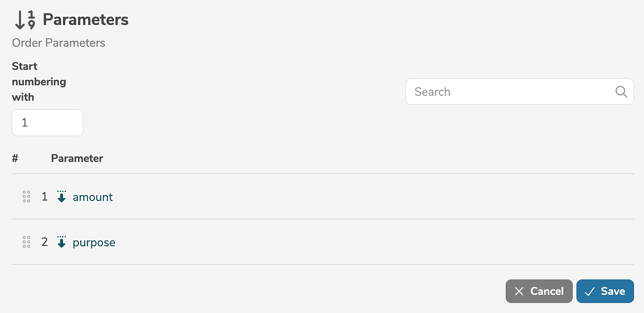Click the Parameters heading text
Screen dimensions: 644x313
point(85,20)
